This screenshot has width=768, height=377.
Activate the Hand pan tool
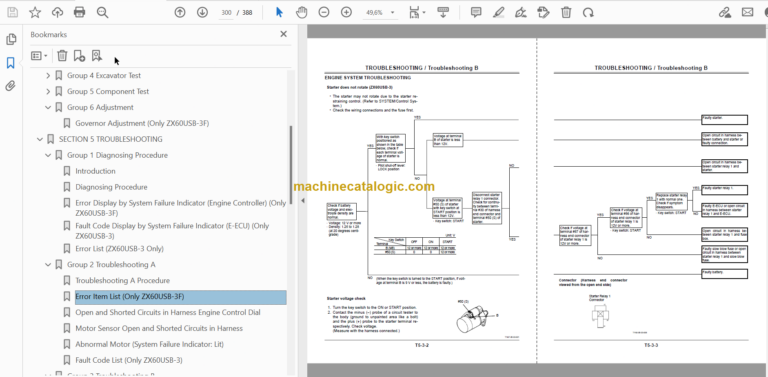[x=301, y=12]
